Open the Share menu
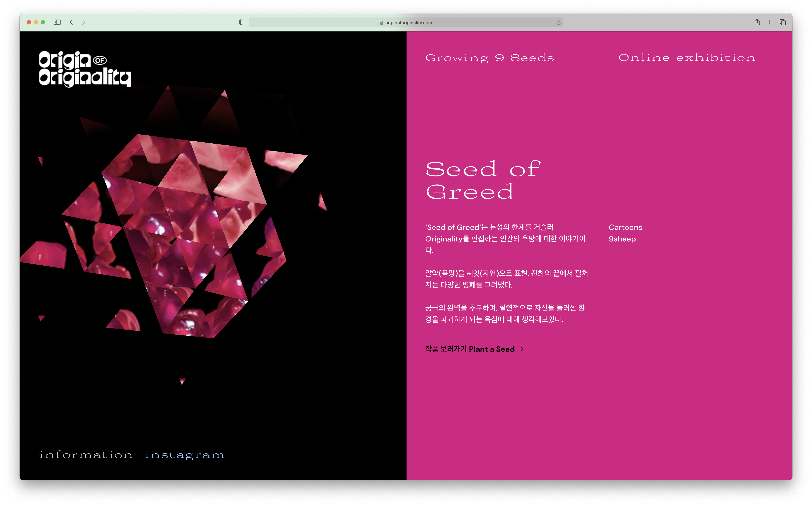Screen dimensions: 812x506 pyautogui.click(x=757, y=22)
